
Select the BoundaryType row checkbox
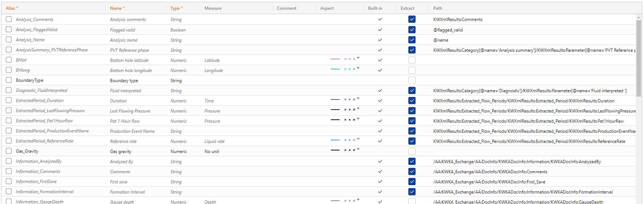[x=9, y=80]
